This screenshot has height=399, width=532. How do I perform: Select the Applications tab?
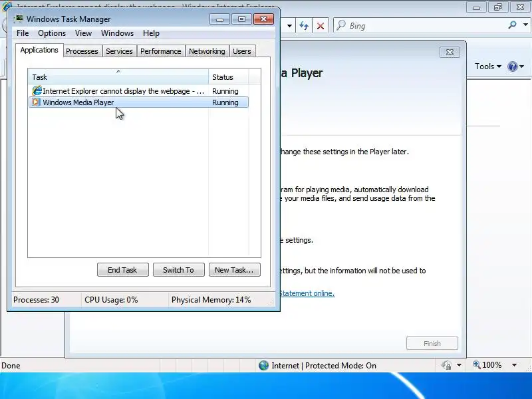(x=39, y=51)
